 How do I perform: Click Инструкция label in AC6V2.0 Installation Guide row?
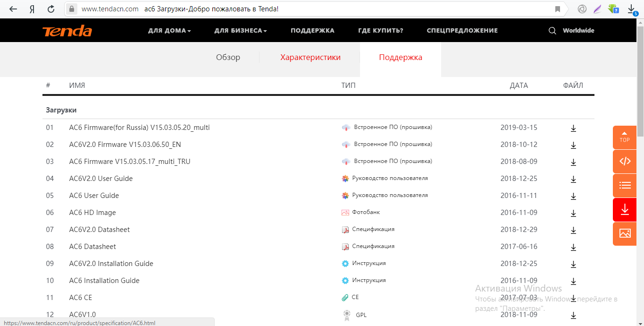[x=369, y=263]
